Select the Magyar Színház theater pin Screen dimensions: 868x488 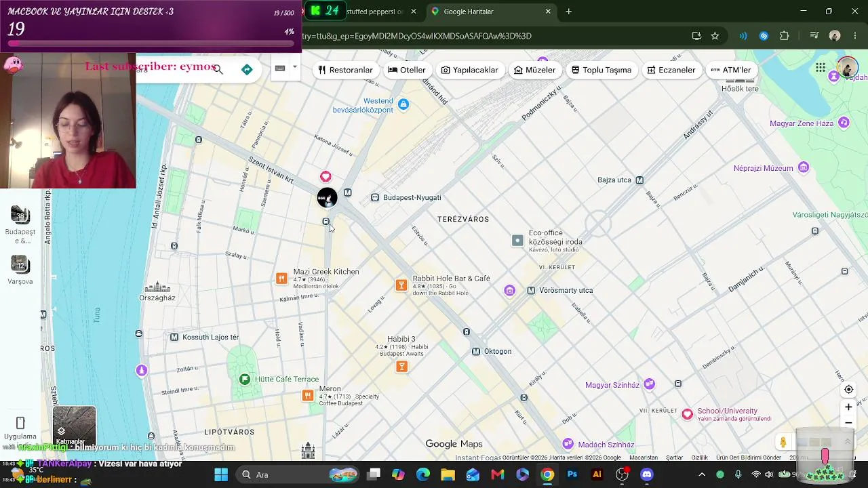[650, 384]
